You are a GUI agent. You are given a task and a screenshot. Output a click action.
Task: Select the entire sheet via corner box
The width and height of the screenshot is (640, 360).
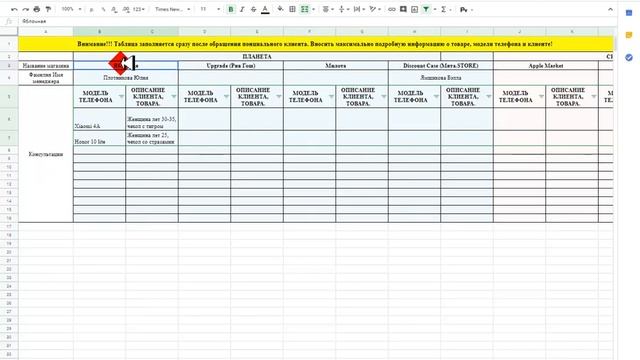coord(9,31)
